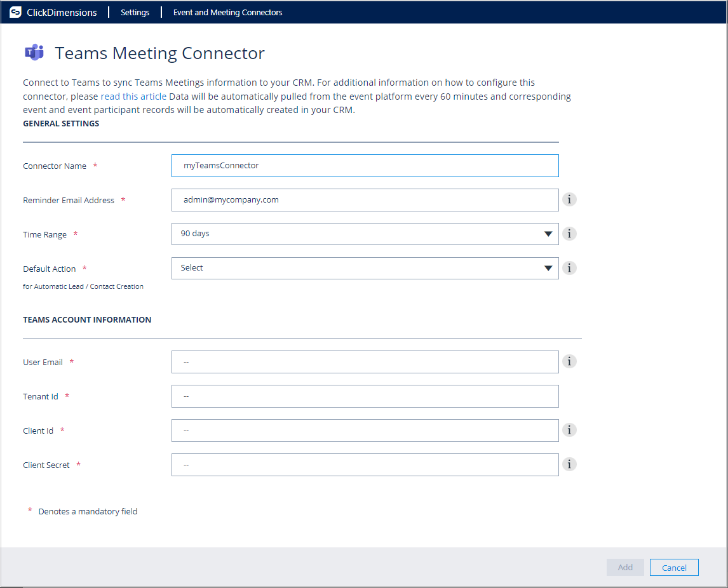View info about the Default Action field

(569, 268)
